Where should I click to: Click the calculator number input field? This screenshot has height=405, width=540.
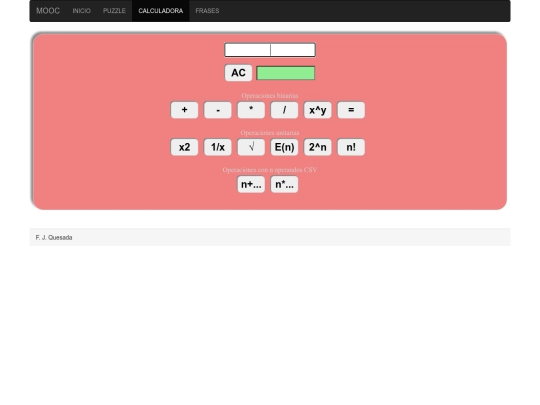pos(270,50)
